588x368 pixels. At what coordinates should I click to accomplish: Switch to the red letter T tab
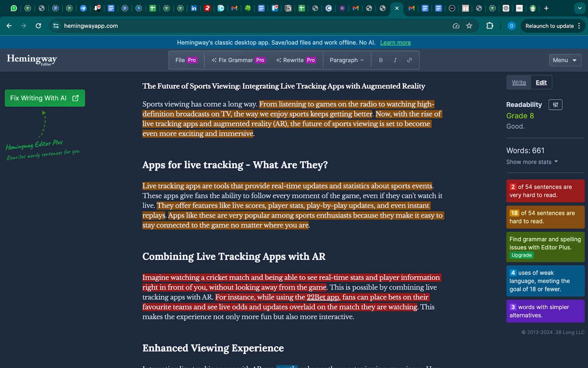point(465,8)
